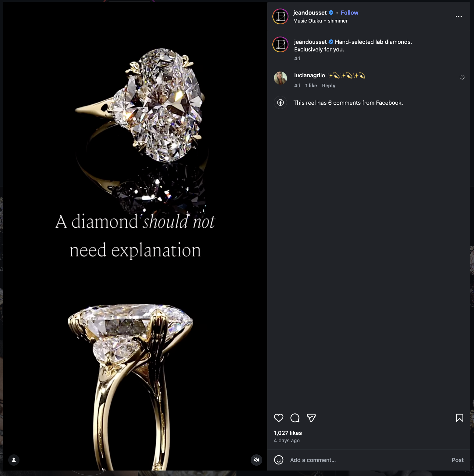Reply to lucianagrilo's comment
The image size is (474, 476).
click(x=328, y=86)
